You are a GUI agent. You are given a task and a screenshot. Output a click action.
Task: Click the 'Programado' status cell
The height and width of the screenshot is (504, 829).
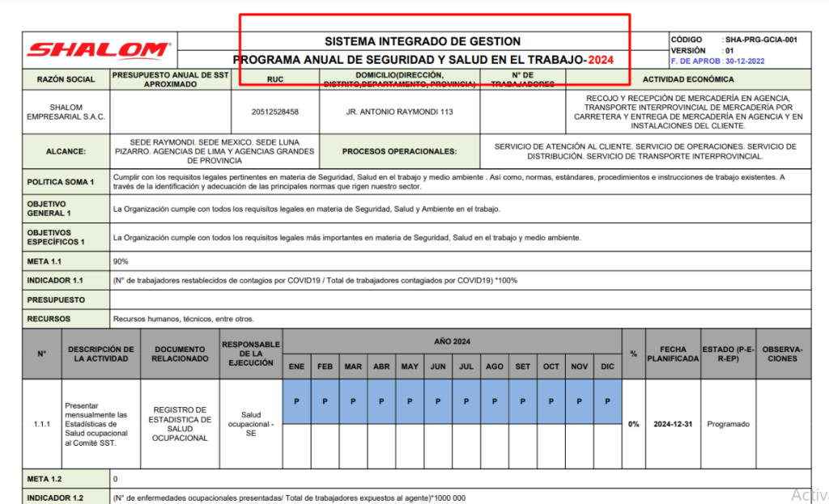pos(728,424)
